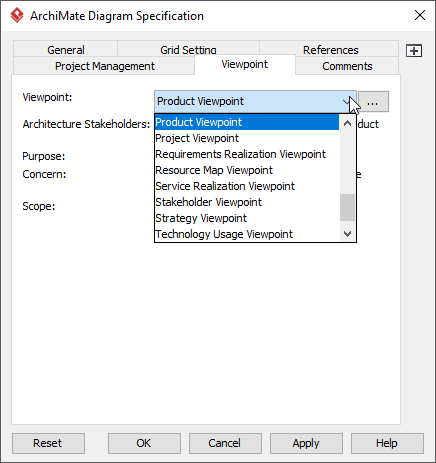This screenshot has height=463, width=436.
Task: Click the scroll down arrow in dropdown list
Action: (347, 234)
